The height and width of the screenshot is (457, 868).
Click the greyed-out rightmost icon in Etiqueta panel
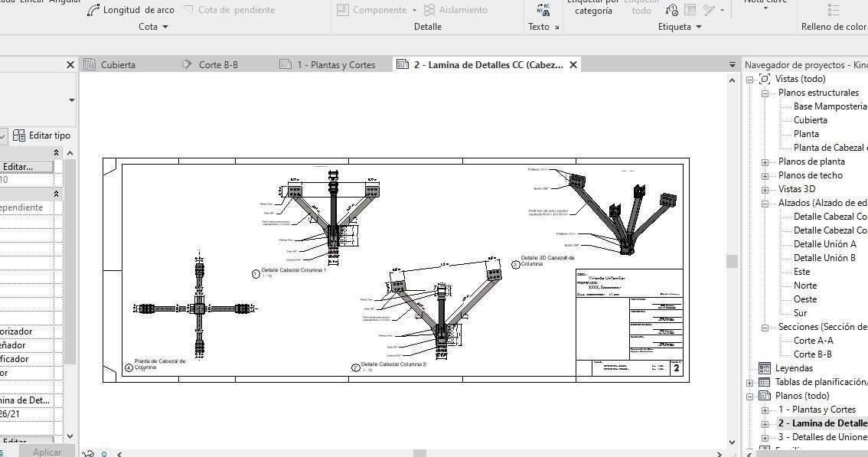709,10
